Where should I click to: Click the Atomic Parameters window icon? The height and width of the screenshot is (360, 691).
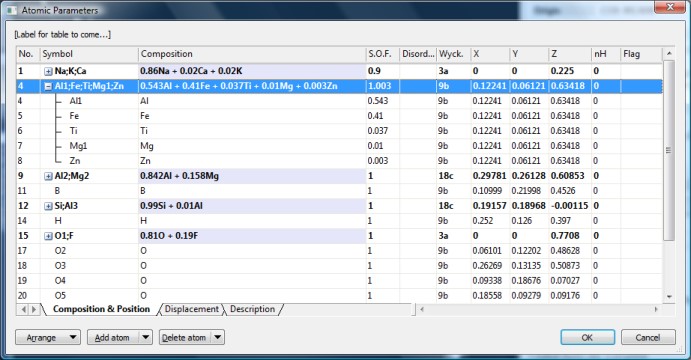tap(12, 10)
